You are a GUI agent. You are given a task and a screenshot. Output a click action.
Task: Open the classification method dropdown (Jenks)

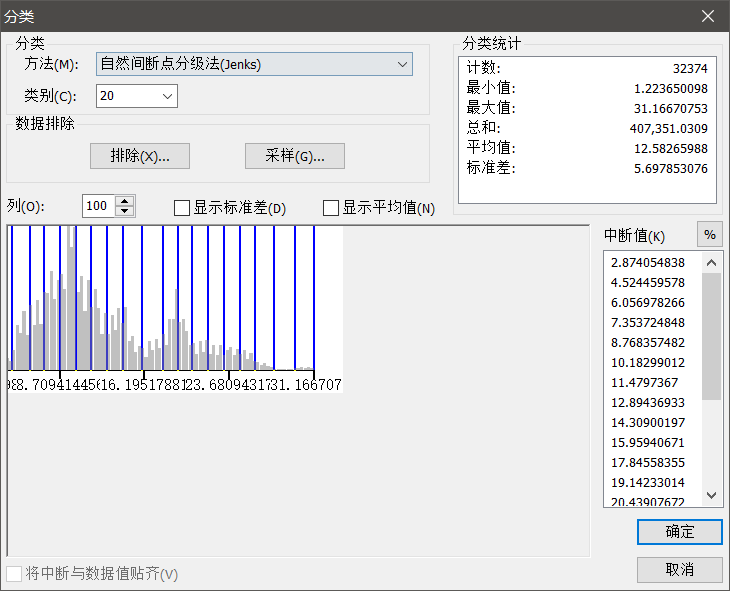(x=254, y=64)
